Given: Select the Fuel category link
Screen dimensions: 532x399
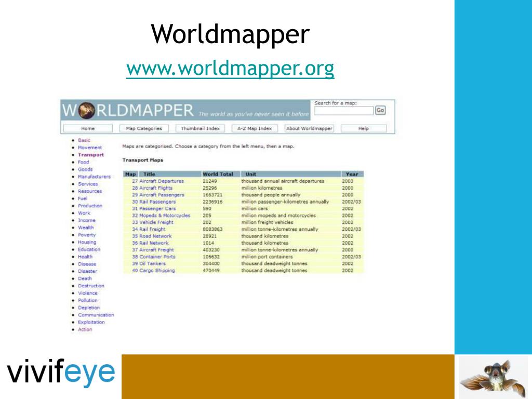Looking at the screenshot, I should (x=83, y=198).
